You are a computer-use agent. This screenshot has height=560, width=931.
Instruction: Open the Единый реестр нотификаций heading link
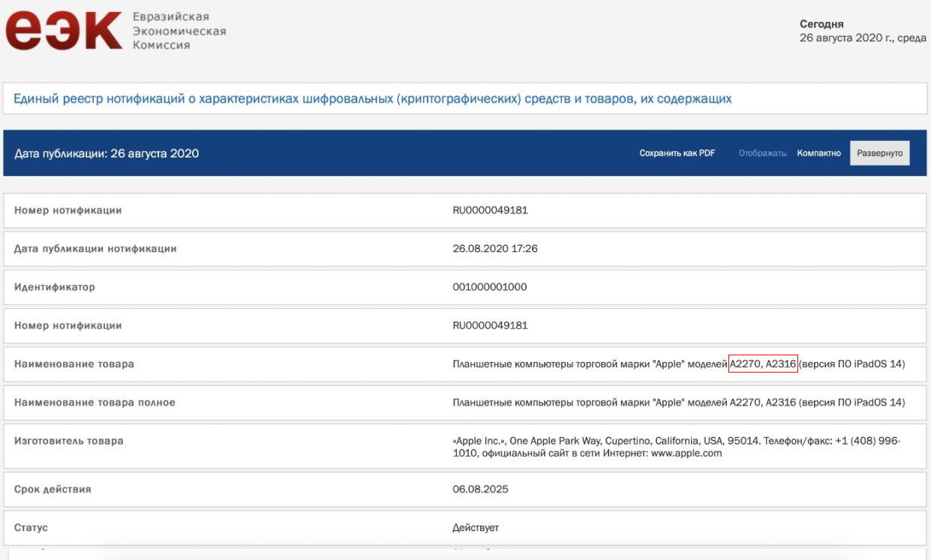pyautogui.click(x=373, y=98)
